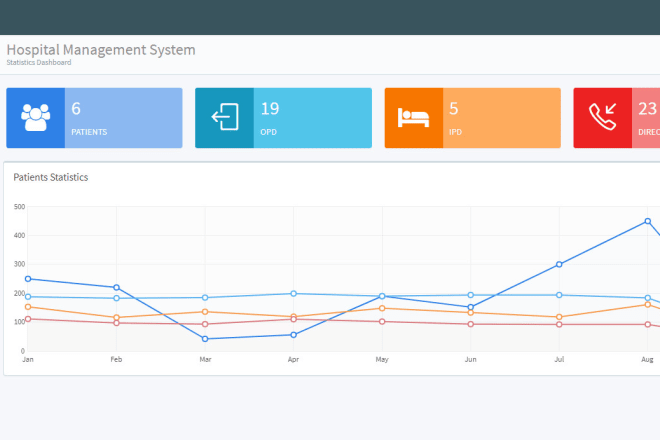Select orange data point at May
The width and height of the screenshot is (660, 440).
point(382,308)
